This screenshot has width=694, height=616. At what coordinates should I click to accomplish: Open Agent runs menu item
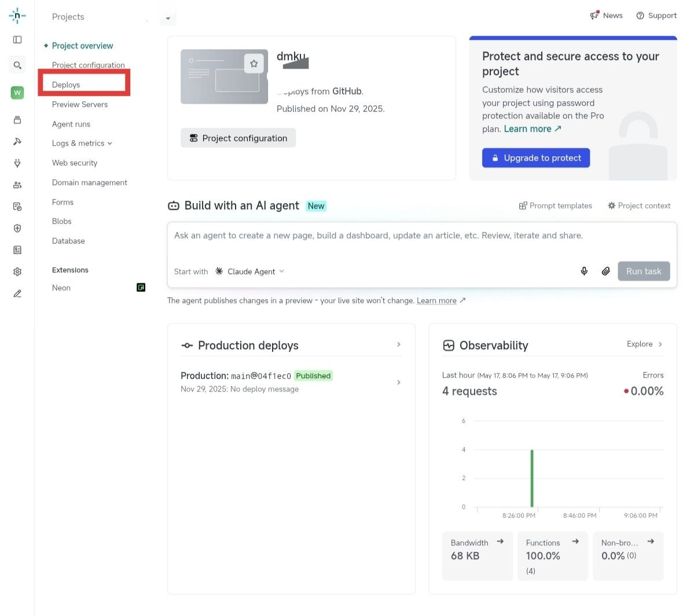[71, 124]
